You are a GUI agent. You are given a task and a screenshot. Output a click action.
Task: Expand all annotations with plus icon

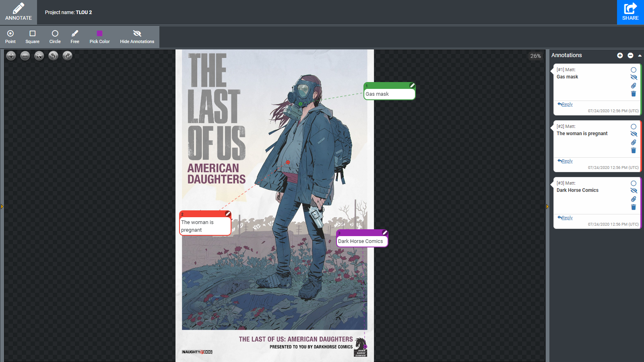click(620, 56)
